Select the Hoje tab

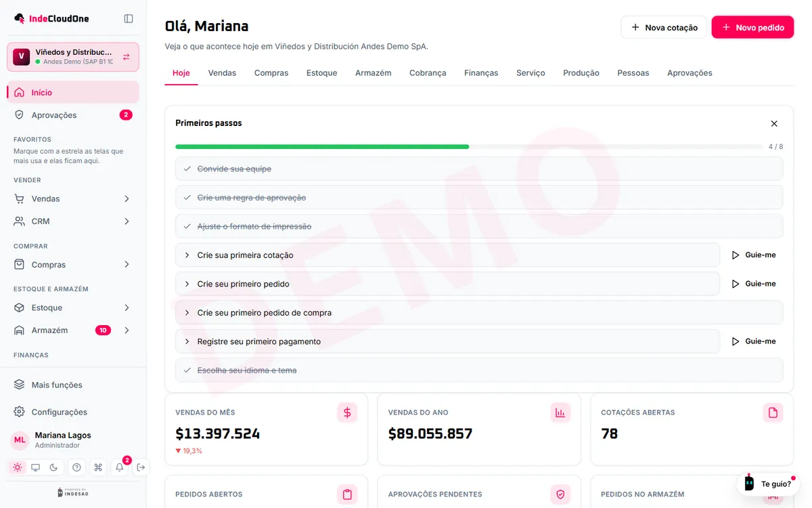[x=181, y=72]
